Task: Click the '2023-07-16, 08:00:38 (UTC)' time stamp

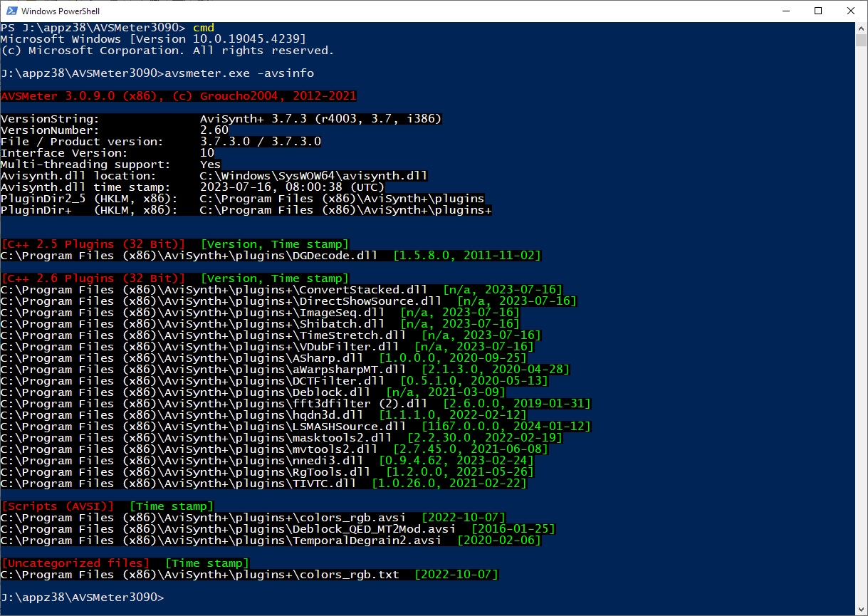Action: click(293, 187)
